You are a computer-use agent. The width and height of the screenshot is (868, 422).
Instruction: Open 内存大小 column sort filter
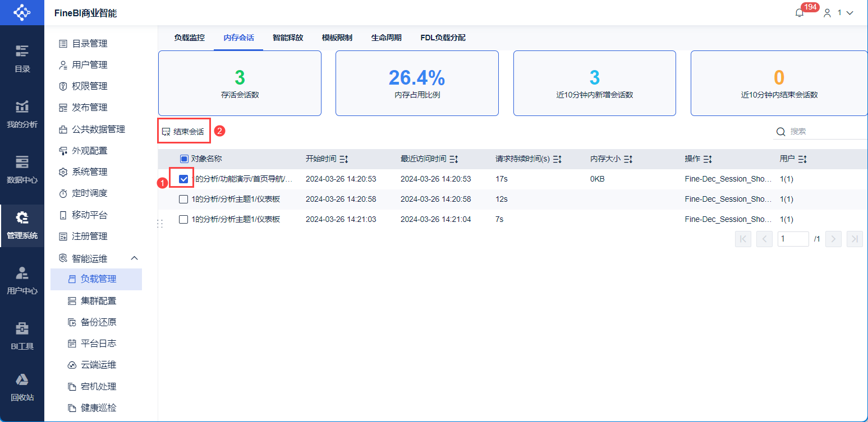point(628,159)
